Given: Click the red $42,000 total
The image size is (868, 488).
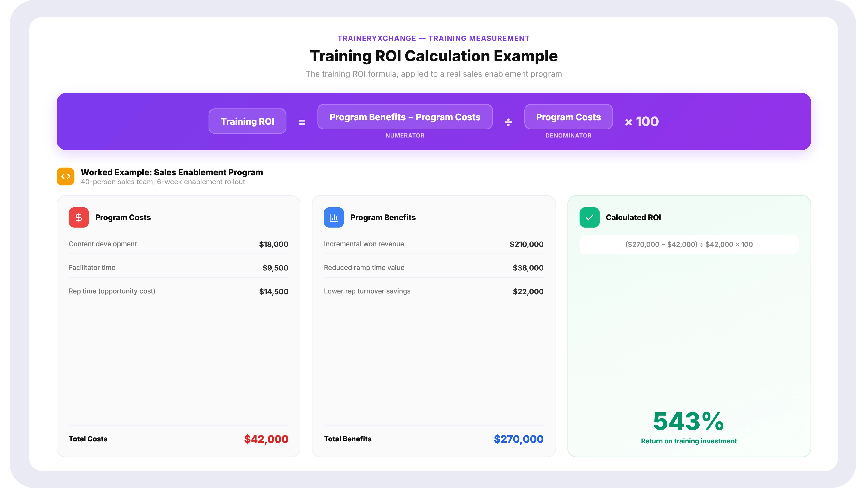Looking at the screenshot, I should [266, 439].
